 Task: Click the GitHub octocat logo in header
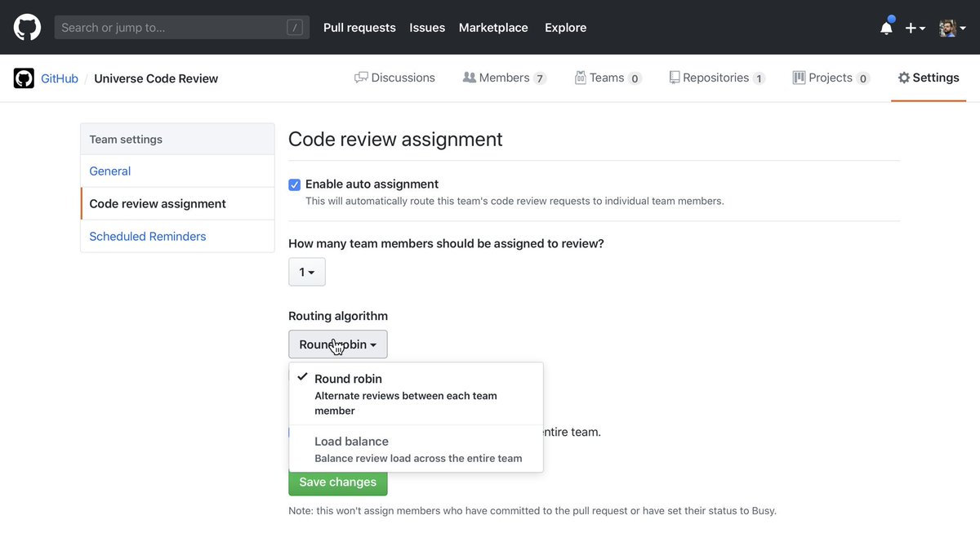[x=27, y=27]
